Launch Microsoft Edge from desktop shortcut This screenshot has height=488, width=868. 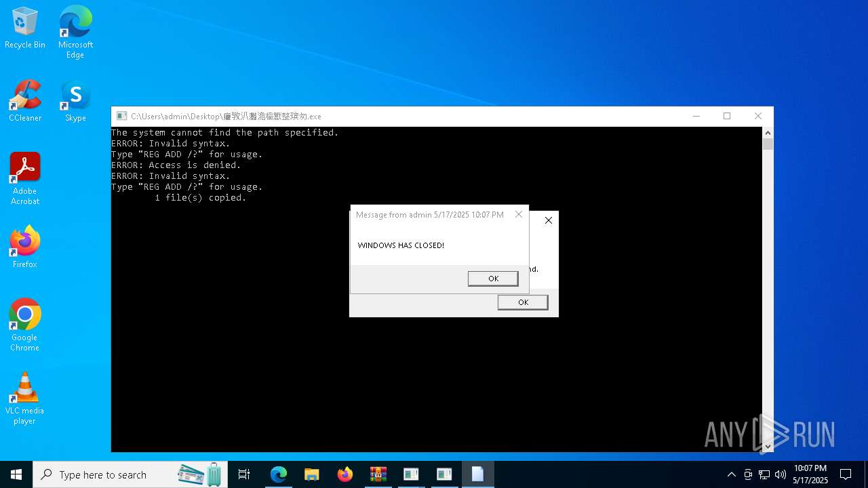[x=75, y=32]
